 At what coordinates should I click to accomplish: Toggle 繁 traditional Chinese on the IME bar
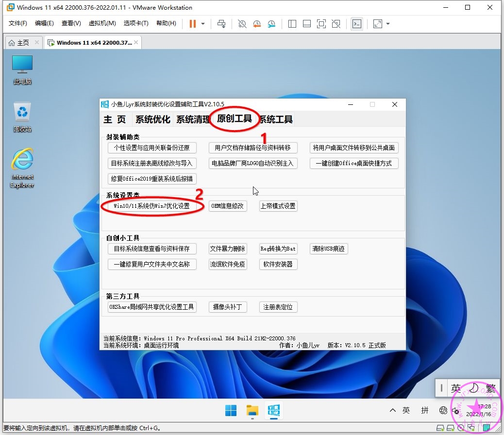tap(491, 388)
